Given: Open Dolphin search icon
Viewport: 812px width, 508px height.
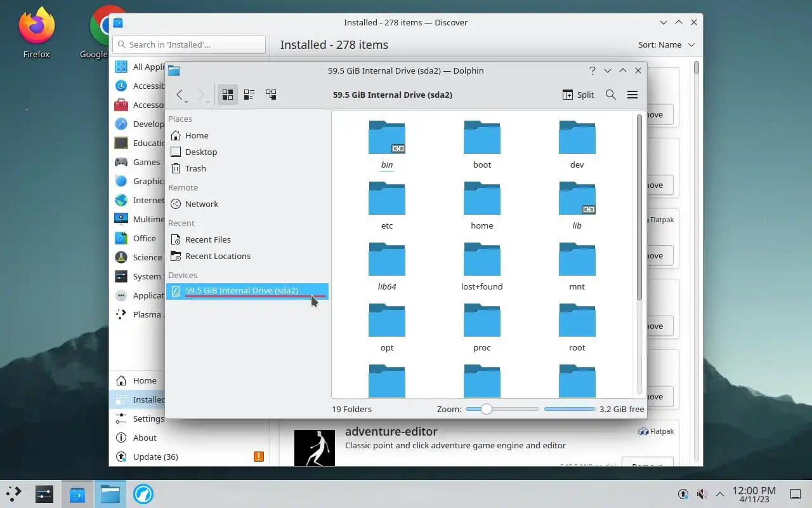Looking at the screenshot, I should [x=611, y=95].
